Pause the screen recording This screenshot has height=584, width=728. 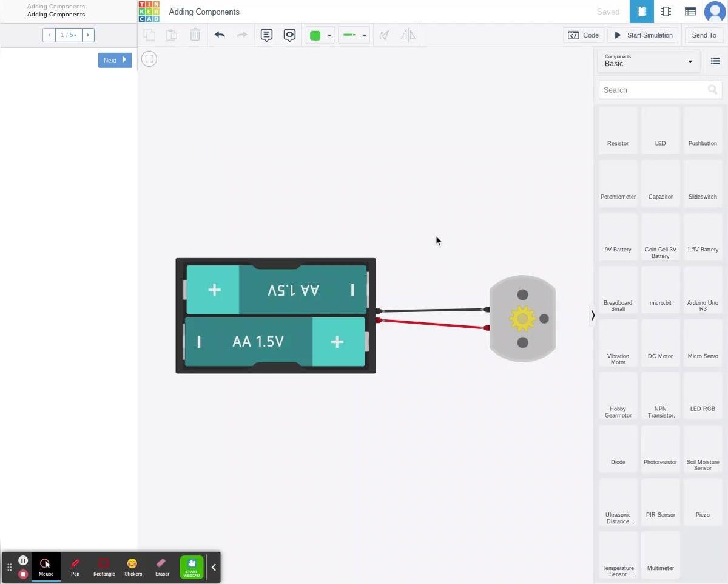pos(23,560)
